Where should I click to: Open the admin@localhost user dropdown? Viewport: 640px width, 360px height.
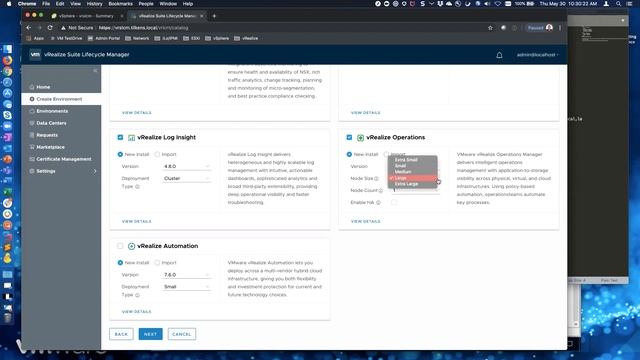(538, 55)
